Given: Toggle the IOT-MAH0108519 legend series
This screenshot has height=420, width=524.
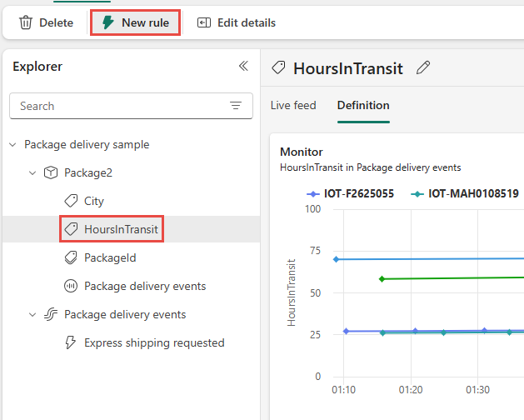Looking at the screenshot, I should click(465, 193).
